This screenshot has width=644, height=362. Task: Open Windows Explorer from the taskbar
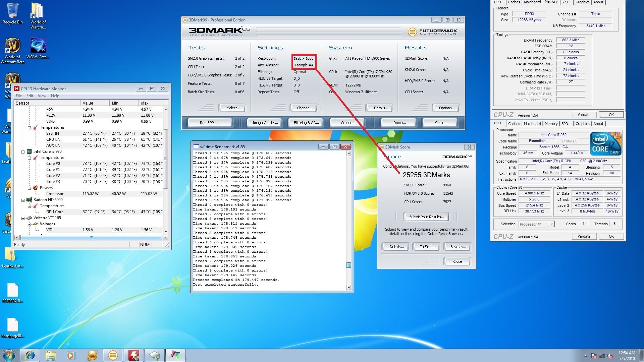coord(51,355)
